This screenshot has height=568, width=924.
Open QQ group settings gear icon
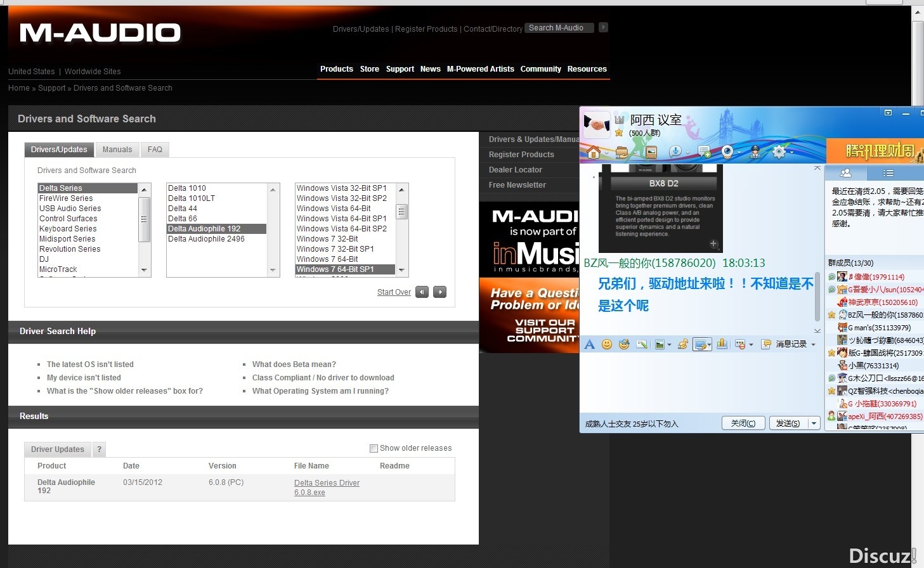(x=779, y=152)
